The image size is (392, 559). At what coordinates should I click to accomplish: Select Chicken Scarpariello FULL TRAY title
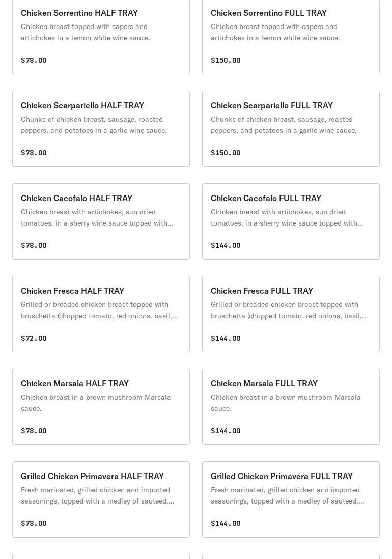point(272,105)
